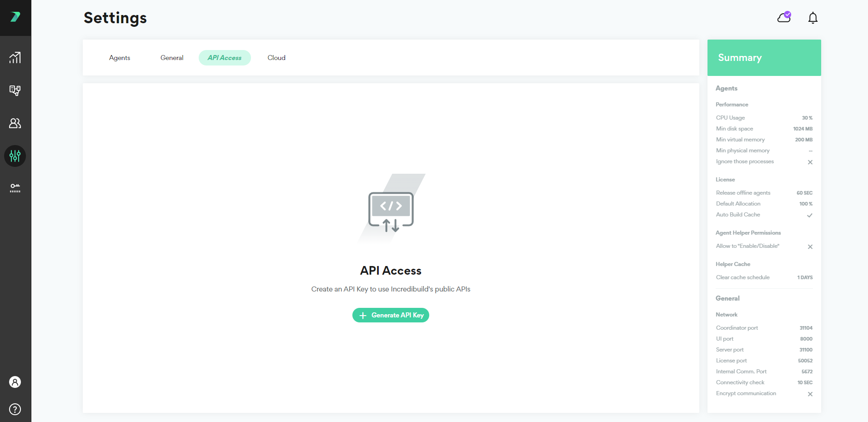Screen dimensions: 868x422
Task: Select the API Access tab
Action: (x=225, y=58)
